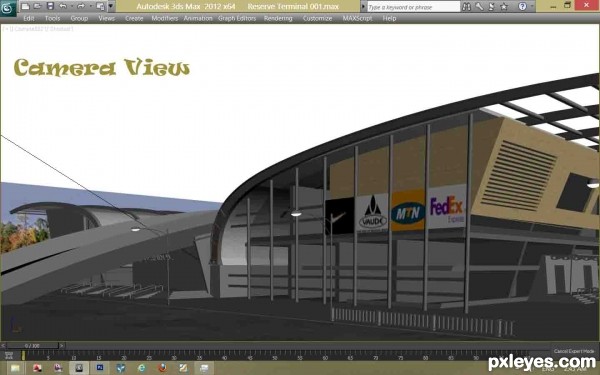The image size is (600, 375).
Task: Click the keyword search input field
Action: click(x=414, y=7)
